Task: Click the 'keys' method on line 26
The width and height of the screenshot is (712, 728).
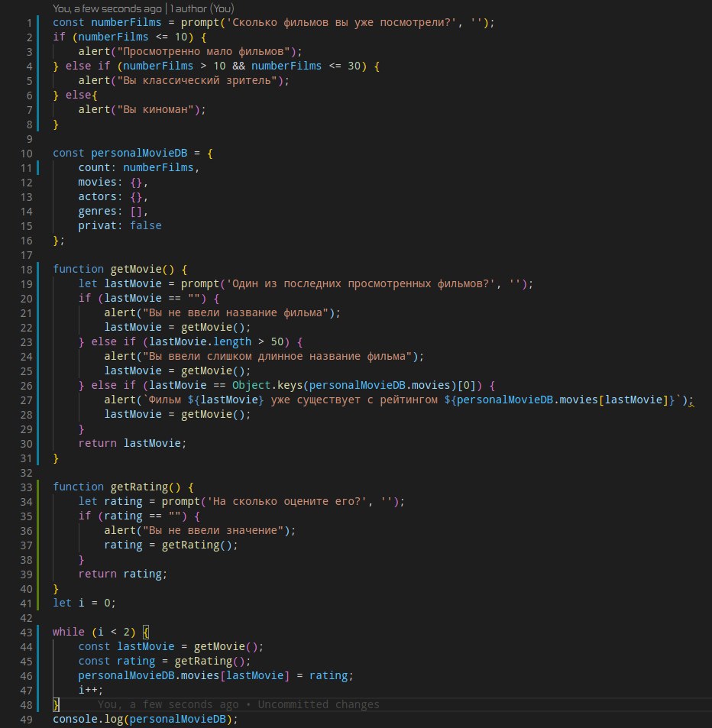Action: (290, 385)
